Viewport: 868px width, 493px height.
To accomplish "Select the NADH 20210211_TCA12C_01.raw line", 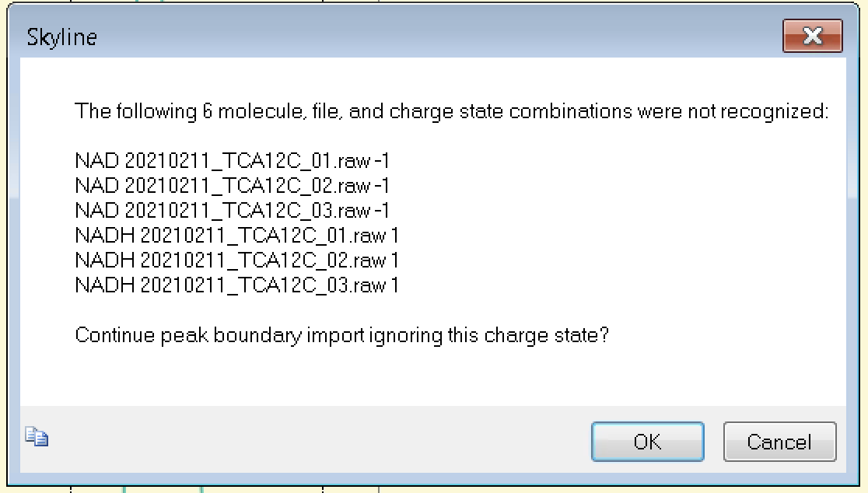I will coord(236,236).
